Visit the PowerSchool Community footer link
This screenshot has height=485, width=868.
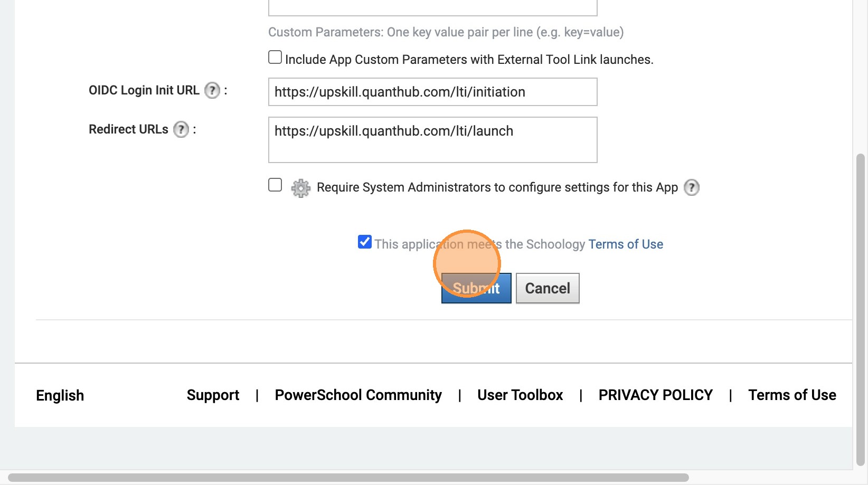point(358,395)
